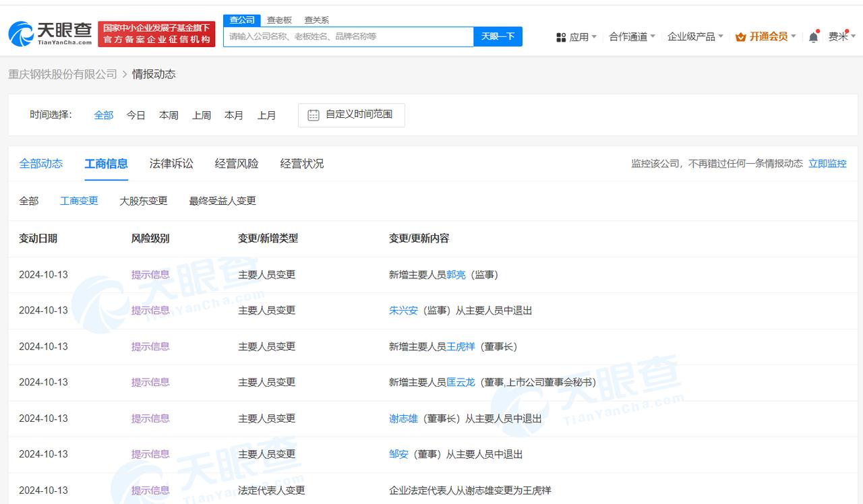Click 情报动态 breadcrumb text
863x504 pixels.
pyautogui.click(x=154, y=74)
